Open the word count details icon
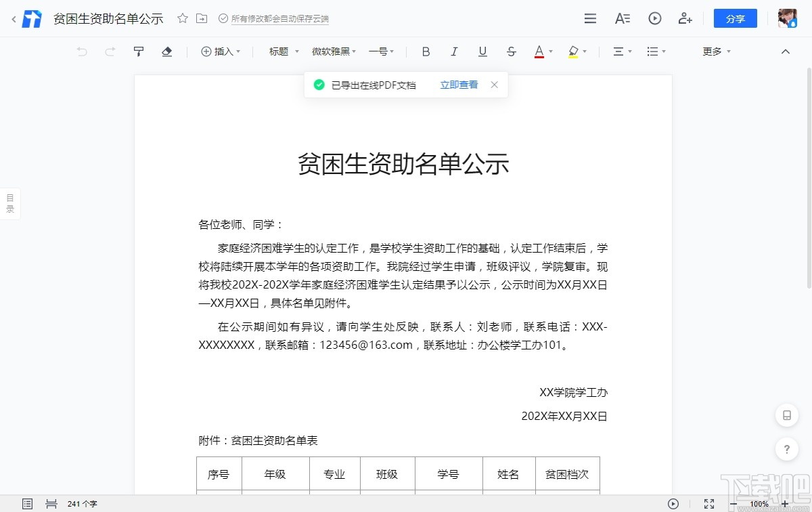The image size is (812, 512). pos(27,503)
